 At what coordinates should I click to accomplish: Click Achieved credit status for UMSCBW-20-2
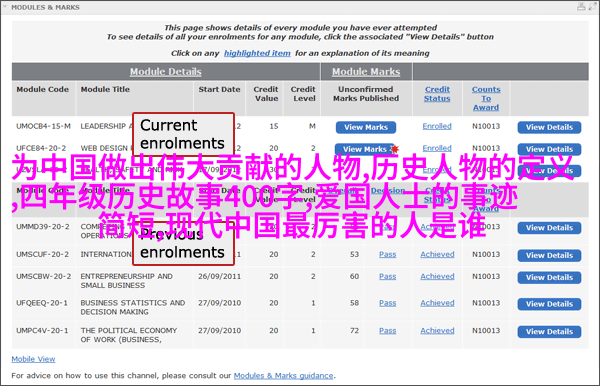(437, 276)
